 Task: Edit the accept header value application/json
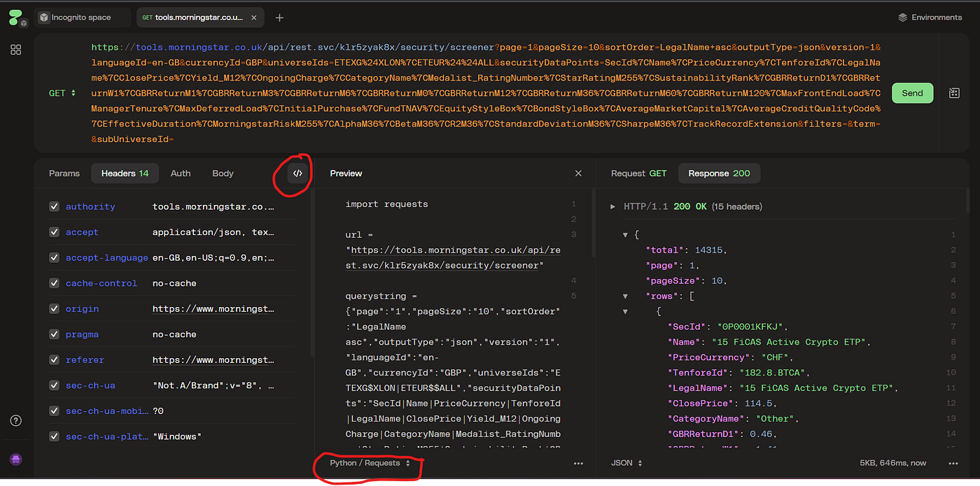(x=213, y=232)
